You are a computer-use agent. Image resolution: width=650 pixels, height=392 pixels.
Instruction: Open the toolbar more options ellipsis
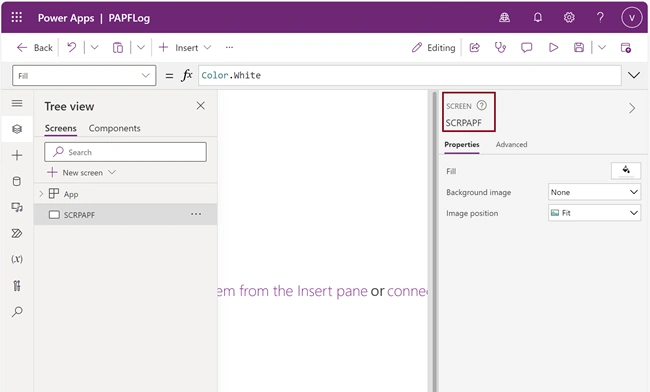pyautogui.click(x=229, y=48)
